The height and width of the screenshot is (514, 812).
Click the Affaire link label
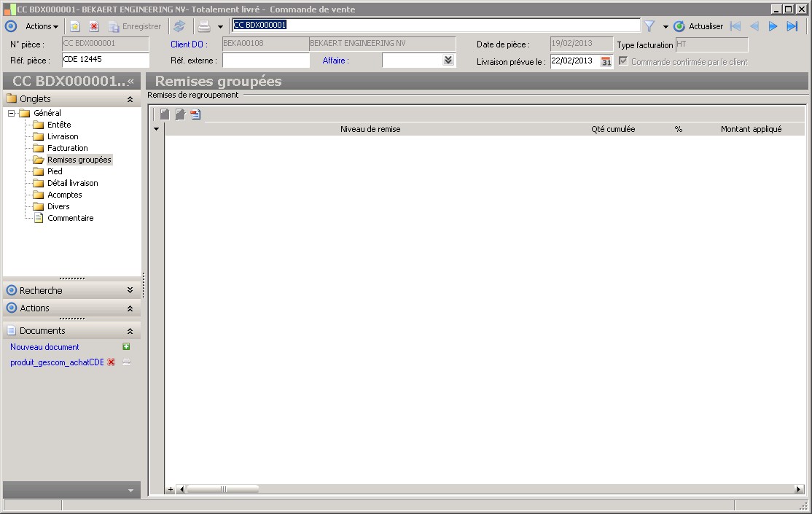click(335, 61)
